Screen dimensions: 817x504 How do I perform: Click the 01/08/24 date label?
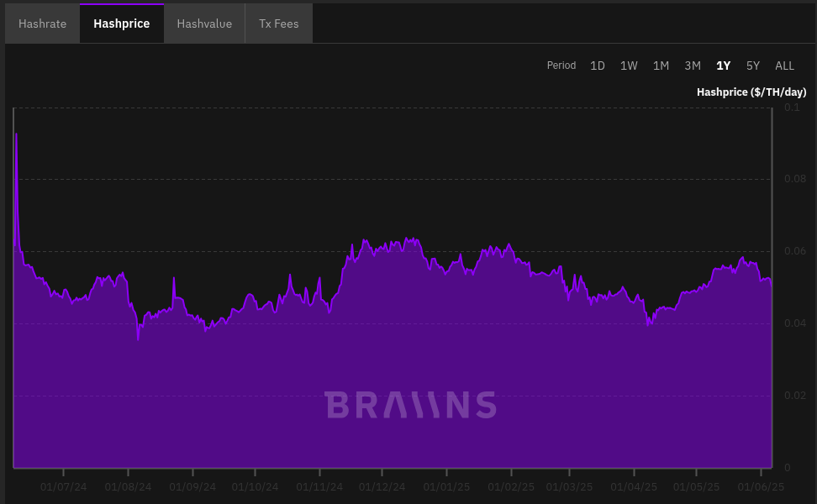tap(128, 487)
